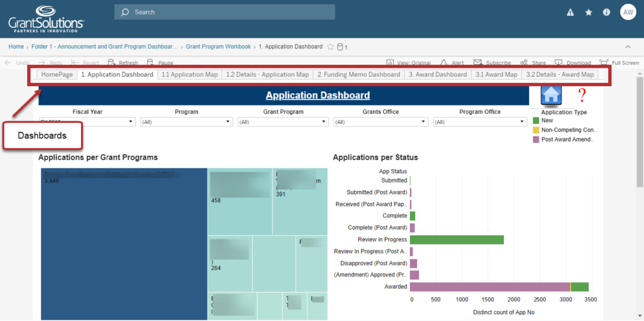The width and height of the screenshot is (644, 321).
Task: Click the search input field
Action: [x=225, y=12]
